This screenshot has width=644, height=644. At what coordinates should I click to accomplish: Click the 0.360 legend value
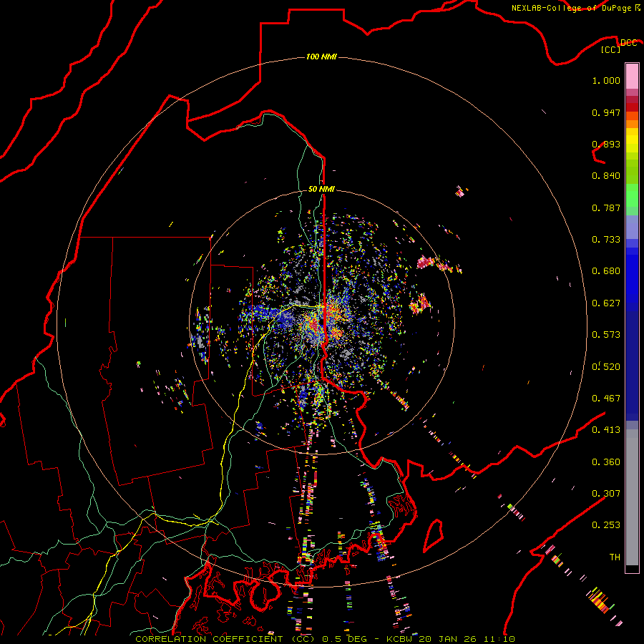click(606, 462)
